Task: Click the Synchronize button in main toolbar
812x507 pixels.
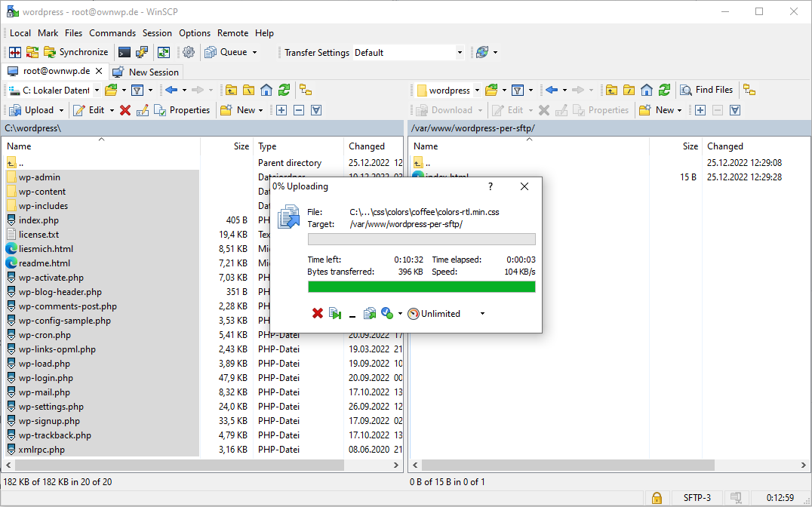Action: 76,52
